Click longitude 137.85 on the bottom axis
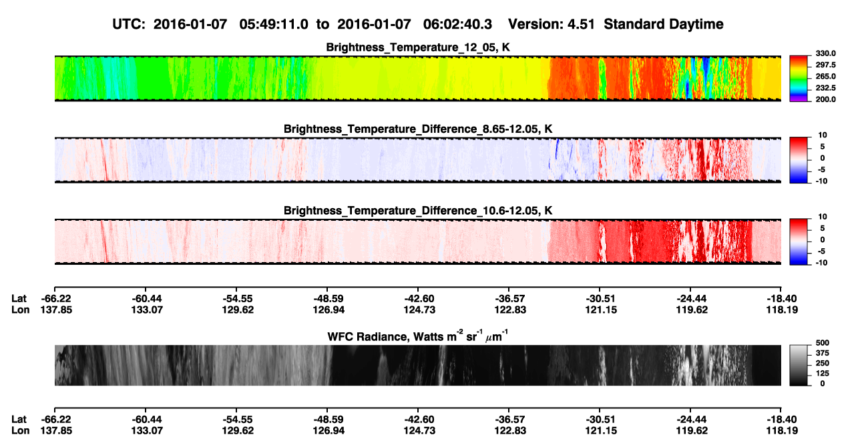The width and height of the screenshot is (868, 445). coord(56,430)
